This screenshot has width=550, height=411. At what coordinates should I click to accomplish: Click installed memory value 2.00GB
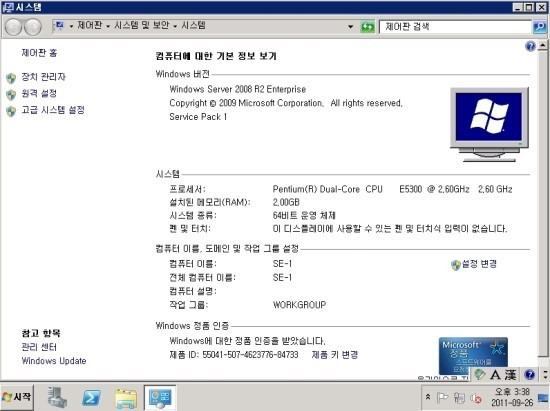(x=286, y=202)
